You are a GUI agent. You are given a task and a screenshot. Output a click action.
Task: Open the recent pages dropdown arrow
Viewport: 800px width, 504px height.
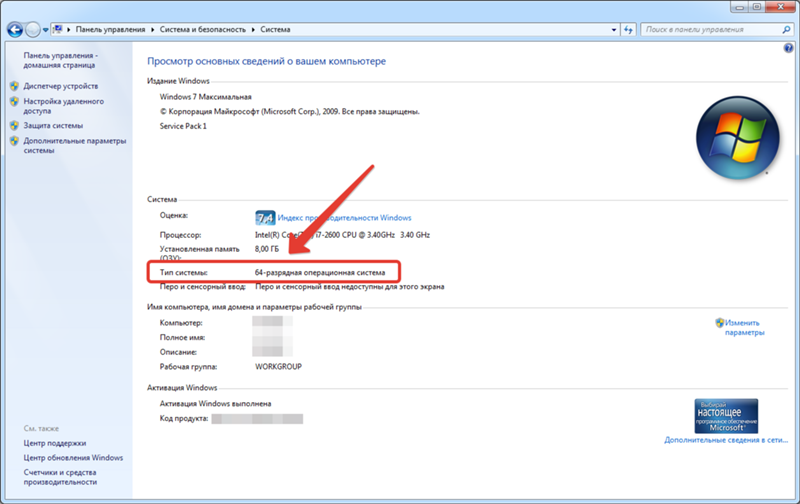click(45, 30)
